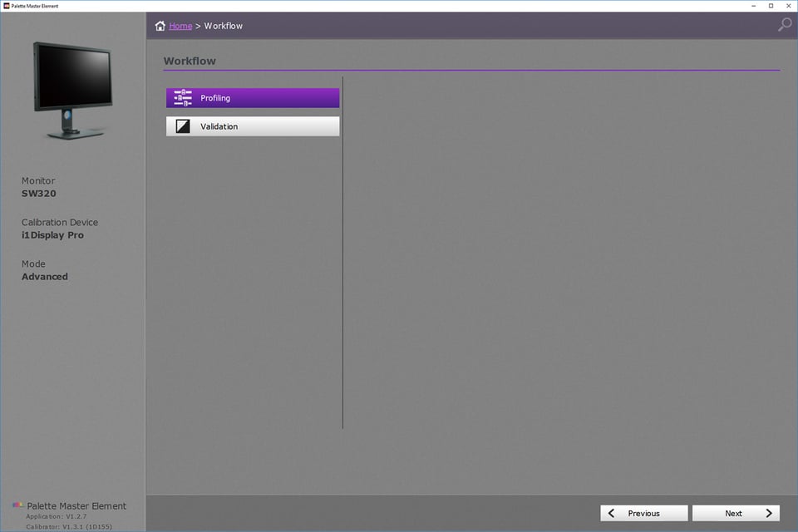Click the Palette Master Element logo icon
This screenshot has height=532, width=798.
point(17,505)
